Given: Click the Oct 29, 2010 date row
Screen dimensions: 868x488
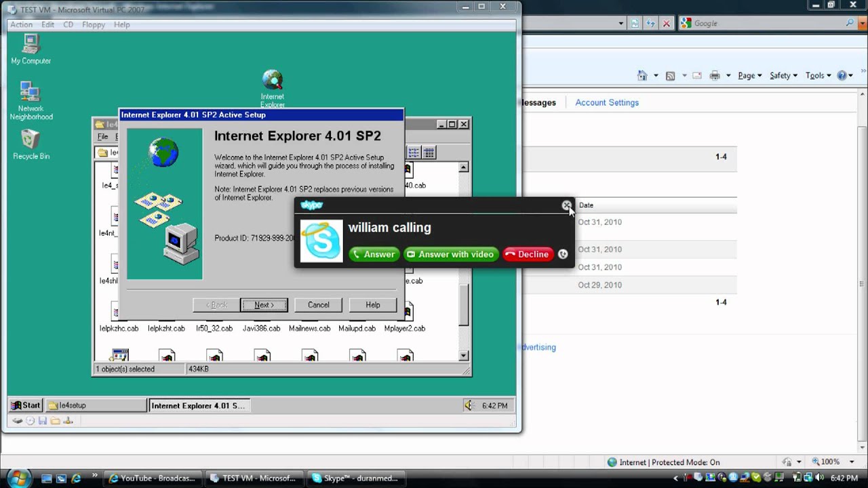Looking at the screenshot, I should click(x=599, y=285).
